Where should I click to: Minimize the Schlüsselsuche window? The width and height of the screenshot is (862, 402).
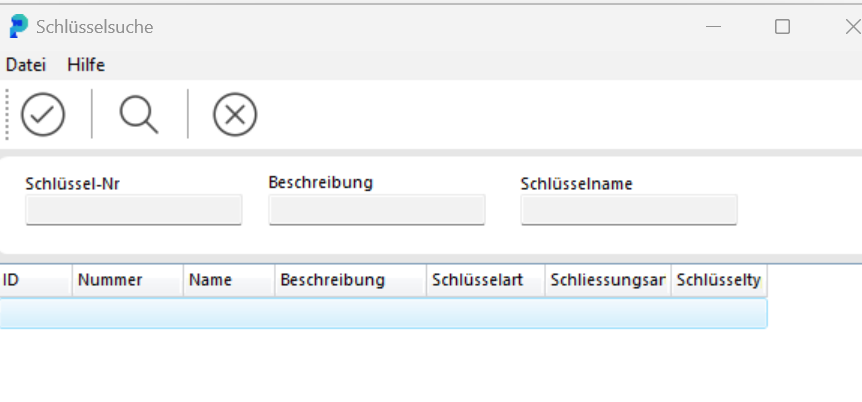(713, 26)
